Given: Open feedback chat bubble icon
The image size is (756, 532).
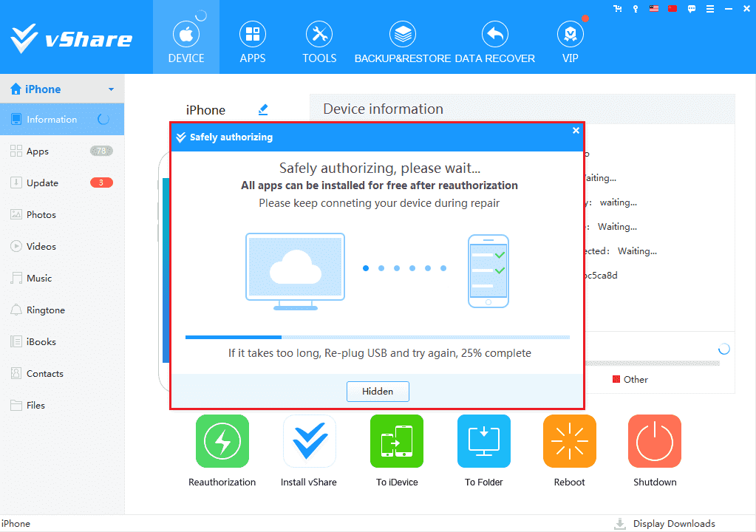Looking at the screenshot, I should click(692, 9).
